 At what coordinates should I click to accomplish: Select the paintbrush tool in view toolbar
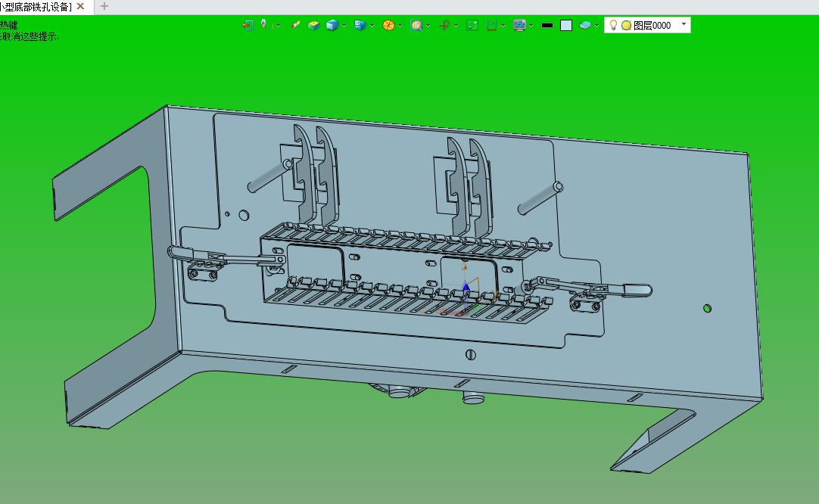(296, 25)
